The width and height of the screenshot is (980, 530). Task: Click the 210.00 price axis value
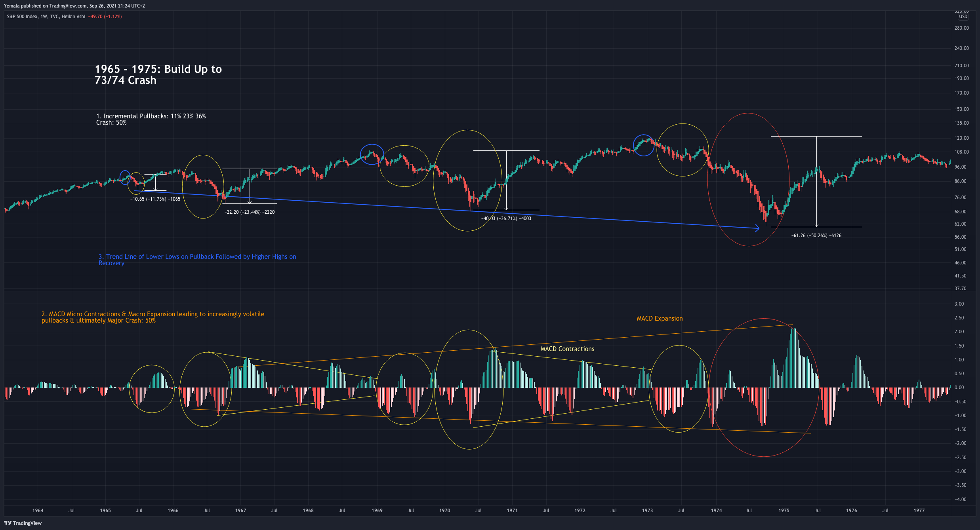tap(961, 66)
